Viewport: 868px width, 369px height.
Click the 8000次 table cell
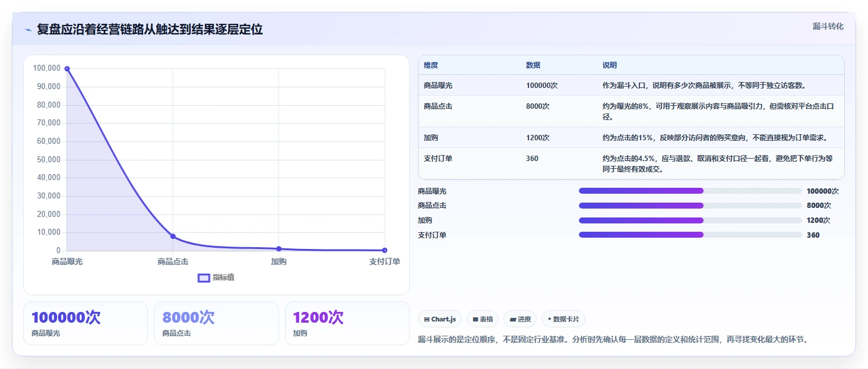tap(538, 106)
